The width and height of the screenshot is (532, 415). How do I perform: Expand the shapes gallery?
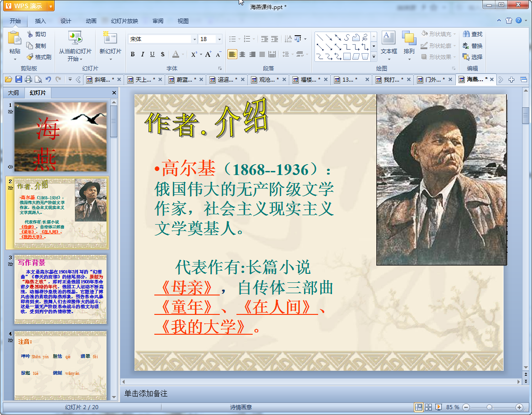(374, 57)
